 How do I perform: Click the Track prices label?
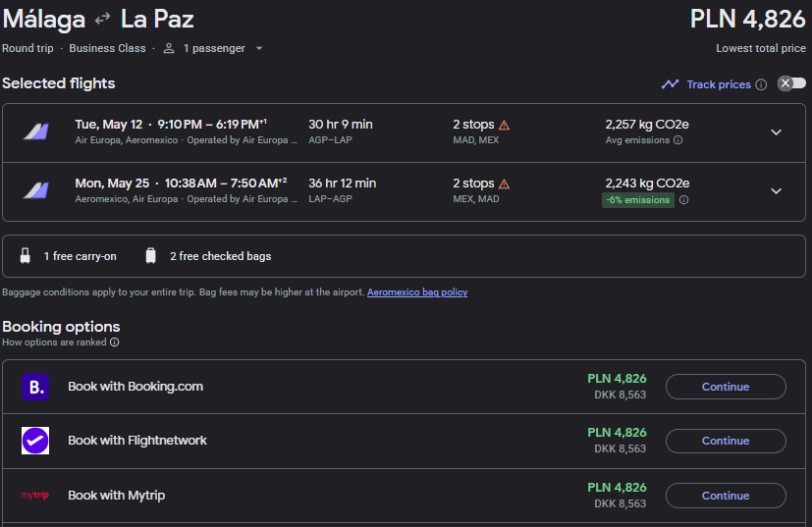[x=719, y=84]
